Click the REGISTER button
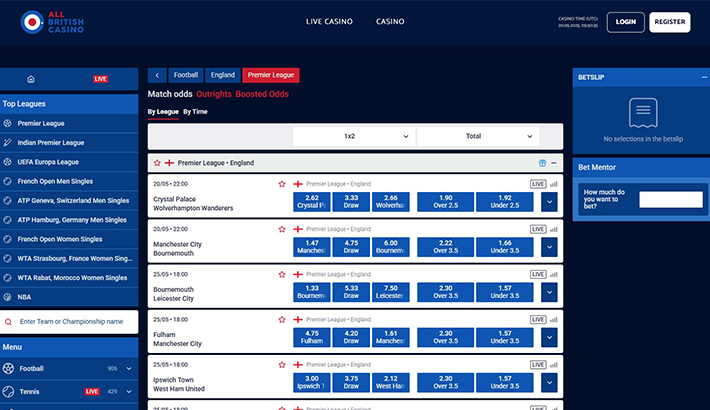Image resolution: width=710 pixels, height=410 pixels. 670,22
